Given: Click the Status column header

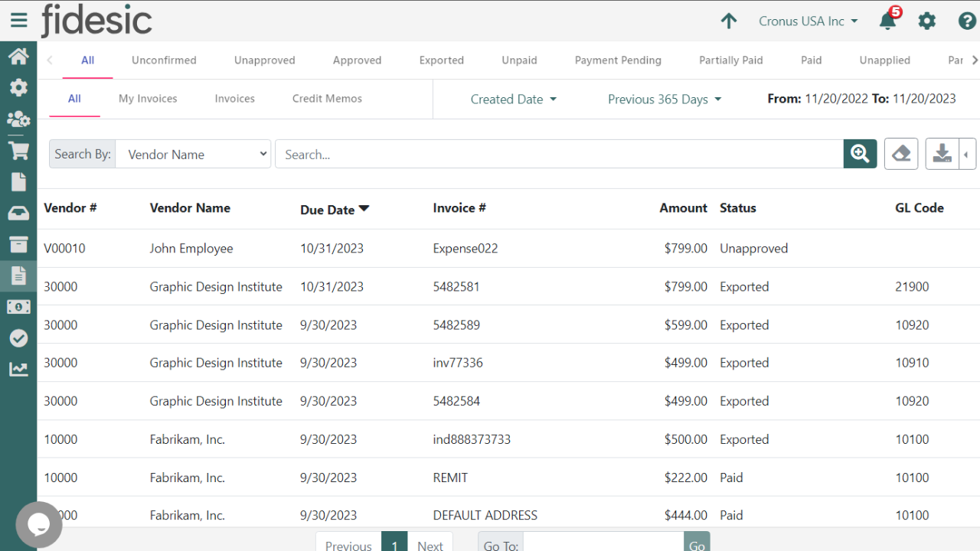Looking at the screenshot, I should (738, 207).
